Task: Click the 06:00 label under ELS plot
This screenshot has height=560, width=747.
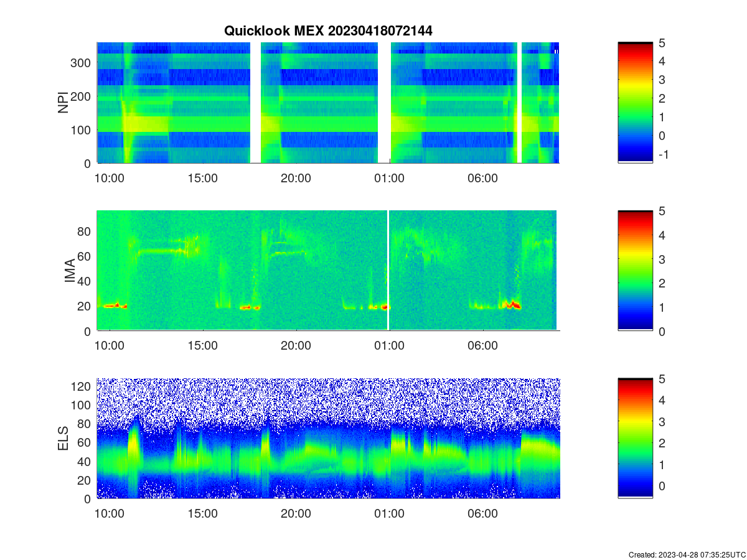Action: tap(482, 514)
